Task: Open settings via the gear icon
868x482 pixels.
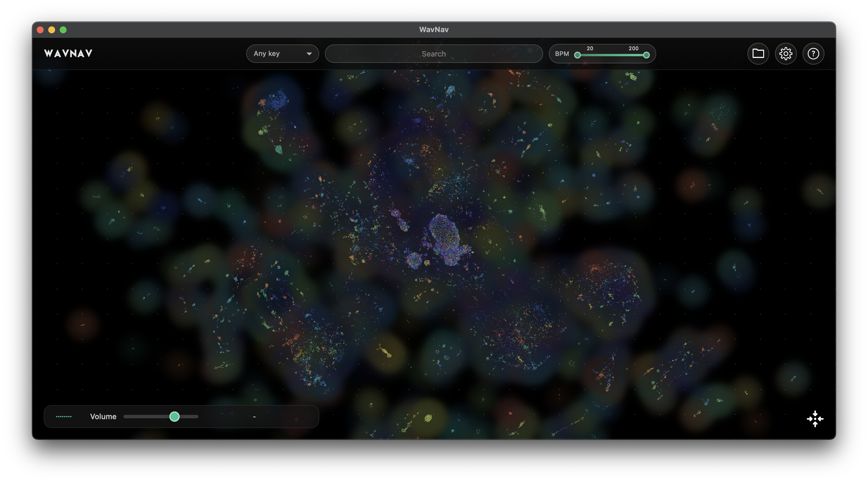Action: pos(785,54)
